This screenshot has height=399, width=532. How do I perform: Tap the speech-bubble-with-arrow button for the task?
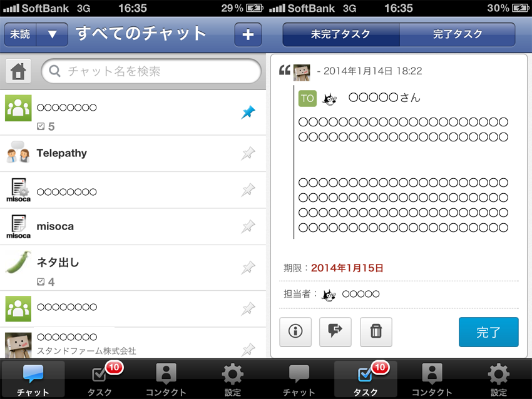[x=335, y=331]
